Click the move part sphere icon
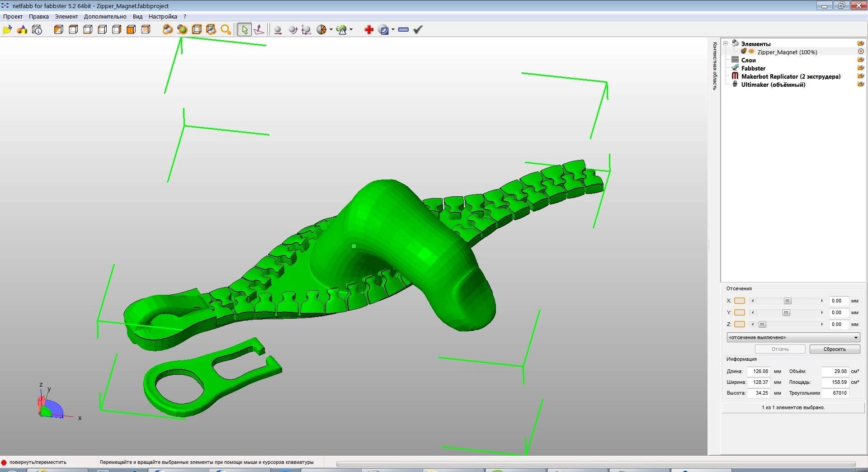The width and height of the screenshot is (868, 472). tap(278, 30)
